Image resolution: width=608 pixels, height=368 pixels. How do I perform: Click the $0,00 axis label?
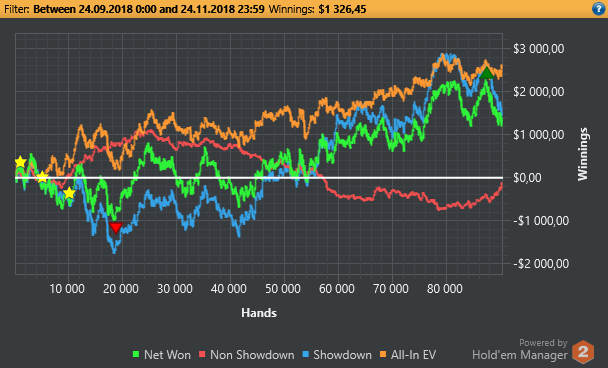coord(527,178)
